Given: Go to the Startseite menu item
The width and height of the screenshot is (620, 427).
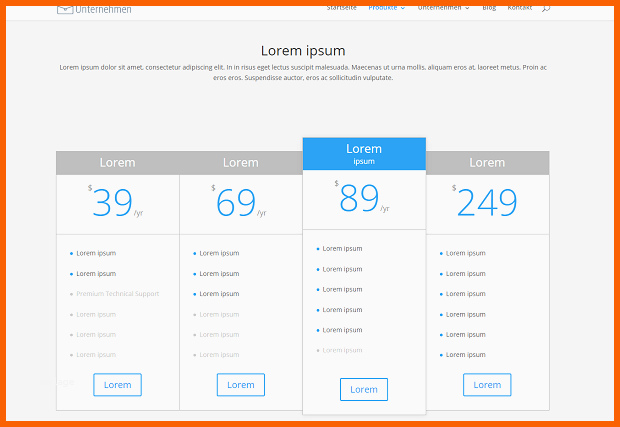Looking at the screenshot, I should tap(342, 8).
